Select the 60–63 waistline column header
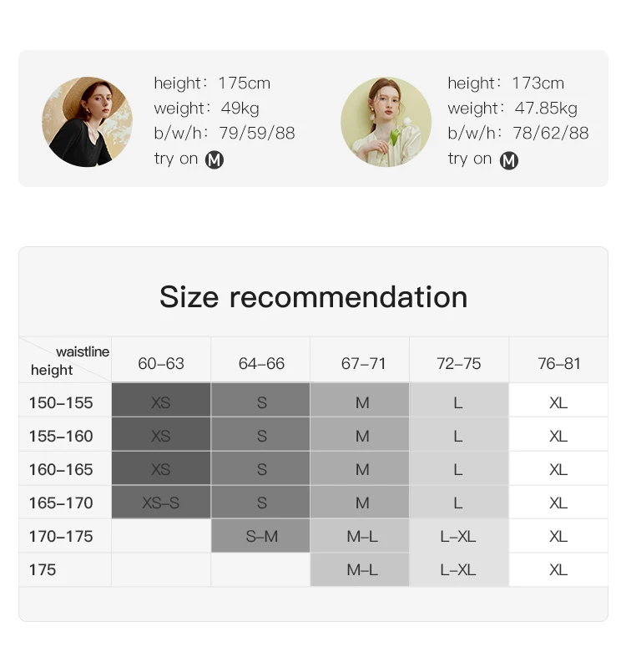This screenshot has width=626, height=672. [x=161, y=363]
